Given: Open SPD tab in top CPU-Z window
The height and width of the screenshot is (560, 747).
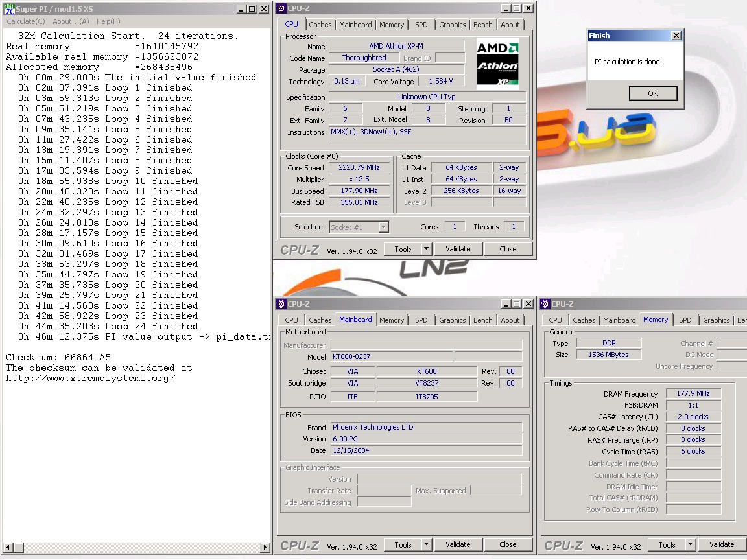Looking at the screenshot, I should [421, 25].
